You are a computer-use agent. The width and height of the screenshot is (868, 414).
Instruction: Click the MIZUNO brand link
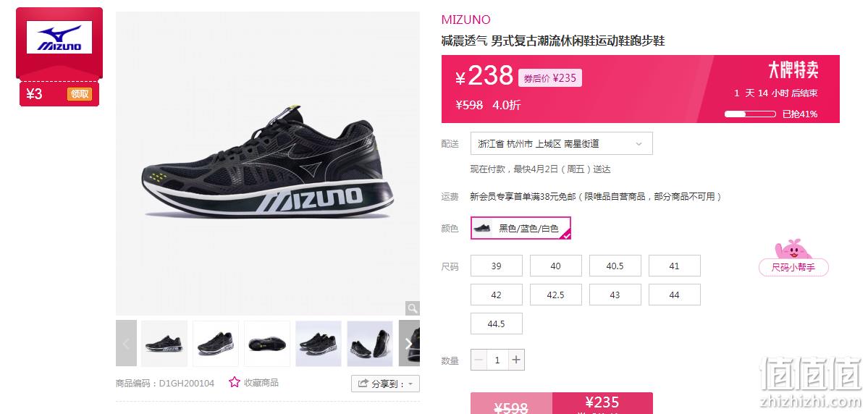[x=465, y=20]
